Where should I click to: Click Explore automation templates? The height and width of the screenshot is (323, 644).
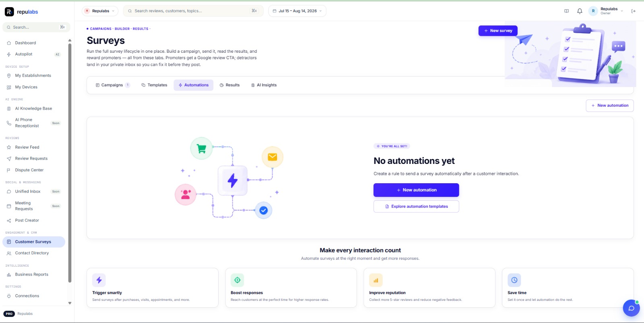(x=416, y=206)
